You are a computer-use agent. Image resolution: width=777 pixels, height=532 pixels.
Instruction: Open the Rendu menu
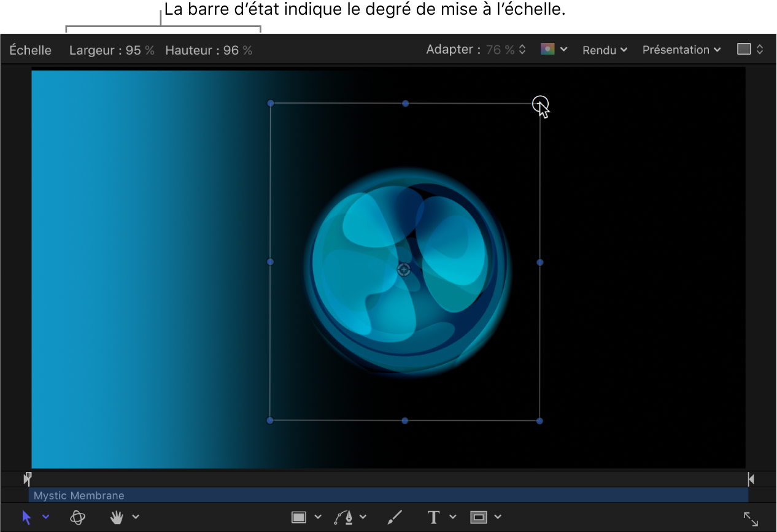605,50
